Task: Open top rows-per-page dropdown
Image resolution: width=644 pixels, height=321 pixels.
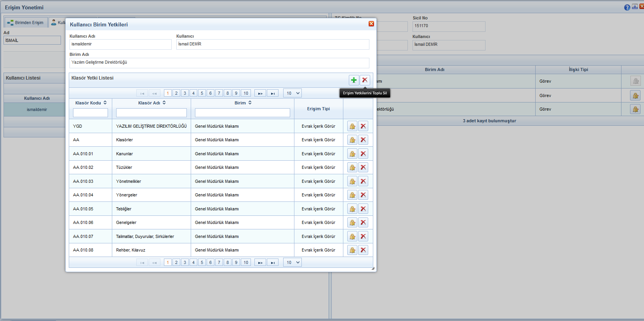Action: pos(292,93)
